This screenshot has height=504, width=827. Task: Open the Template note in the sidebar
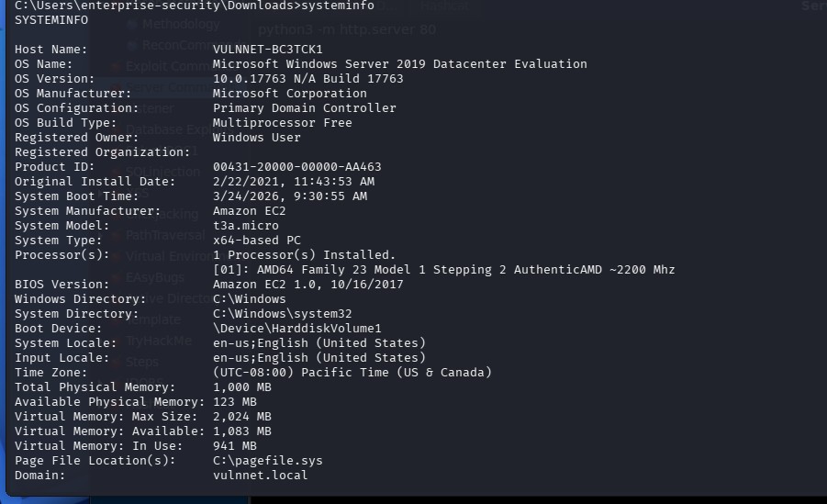156,319
